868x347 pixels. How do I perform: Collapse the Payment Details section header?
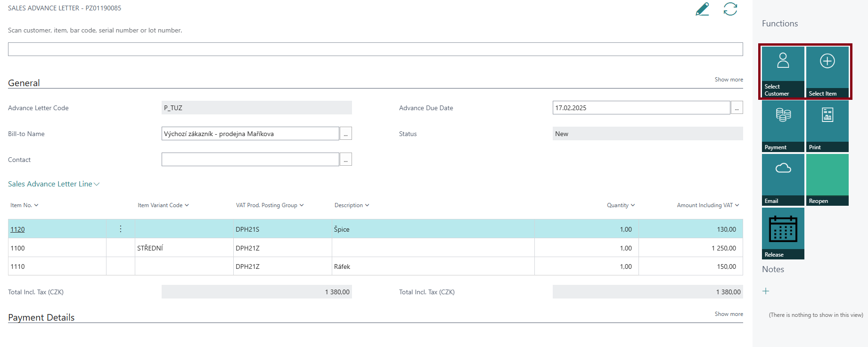pos(41,317)
